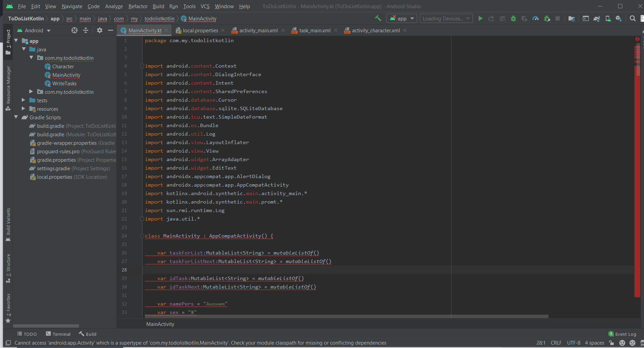644x348 pixels.
Task: Open the AVD Manager icon
Action: coord(608,18)
